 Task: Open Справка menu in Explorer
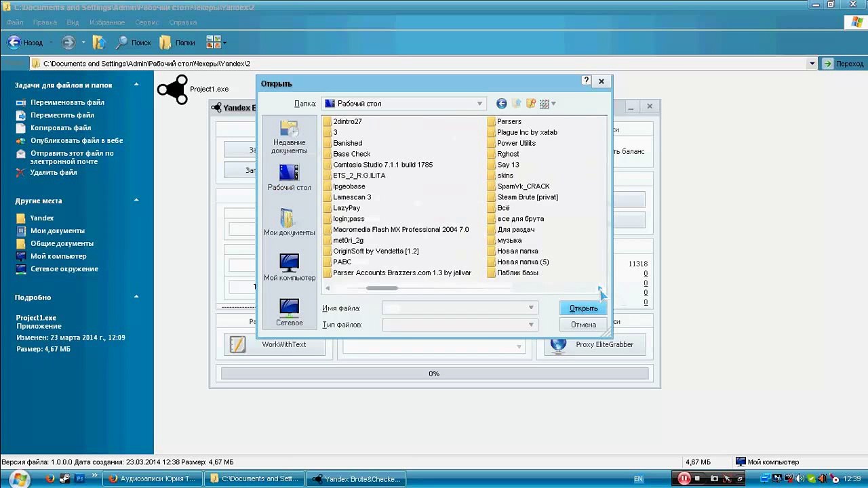click(183, 22)
